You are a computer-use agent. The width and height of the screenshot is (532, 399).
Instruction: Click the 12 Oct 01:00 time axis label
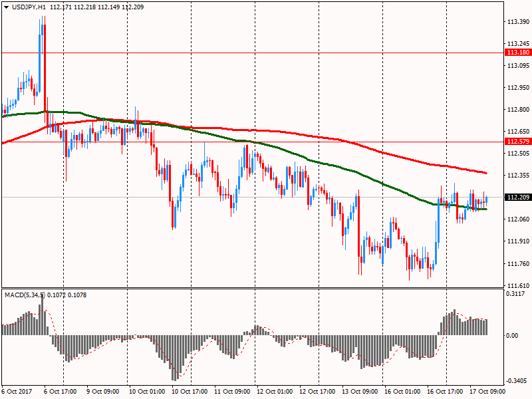pyautogui.click(x=275, y=392)
